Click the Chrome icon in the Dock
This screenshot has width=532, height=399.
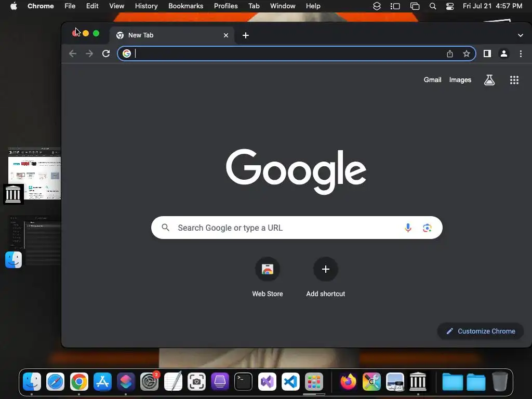tap(79, 382)
